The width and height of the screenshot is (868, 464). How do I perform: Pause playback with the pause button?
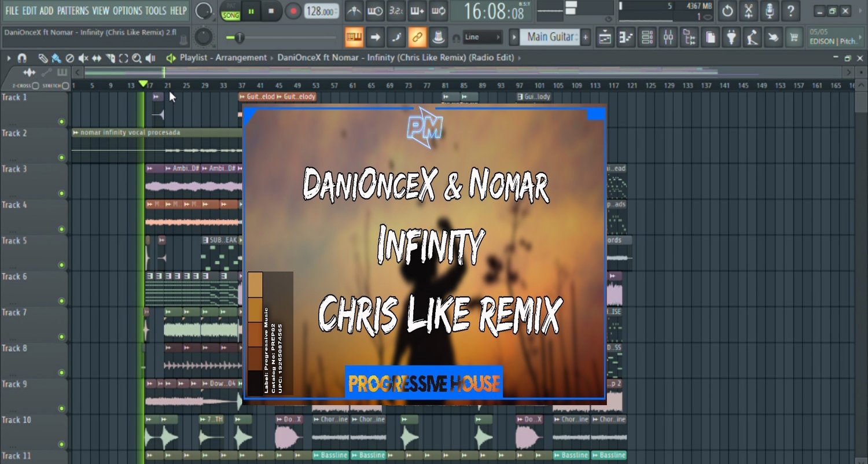click(x=251, y=11)
